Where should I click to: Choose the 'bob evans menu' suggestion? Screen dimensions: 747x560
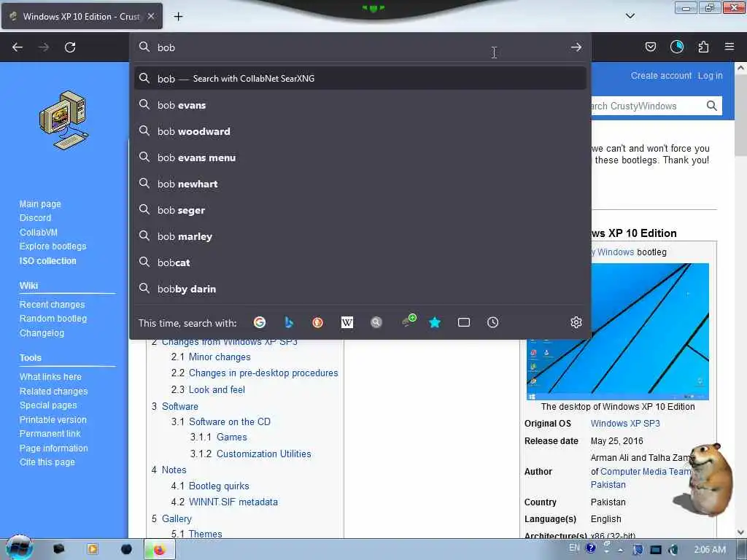click(360, 157)
